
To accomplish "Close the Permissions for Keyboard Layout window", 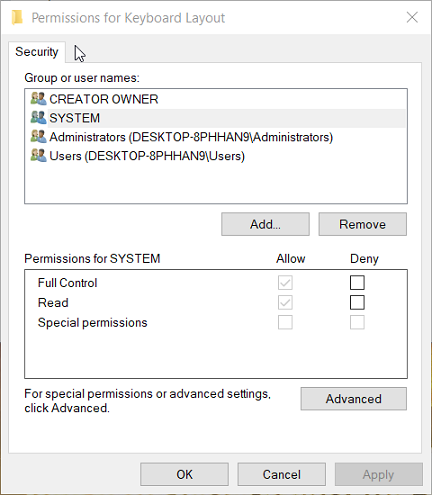I will (412, 17).
